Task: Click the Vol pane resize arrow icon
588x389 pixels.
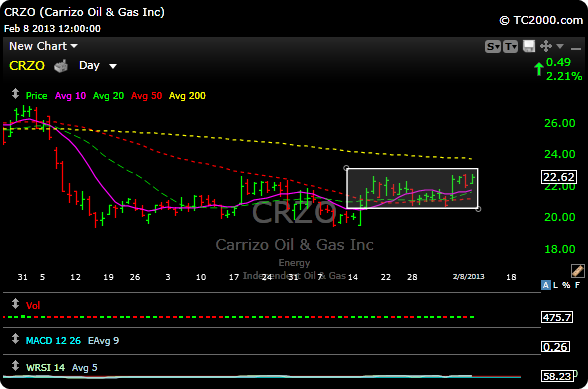Action: pyautogui.click(x=15, y=303)
